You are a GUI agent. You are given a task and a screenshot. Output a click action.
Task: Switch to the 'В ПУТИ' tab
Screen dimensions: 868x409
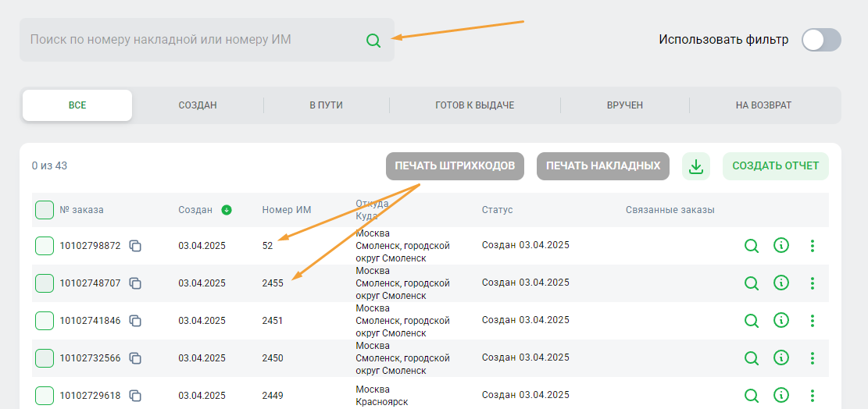click(x=326, y=105)
